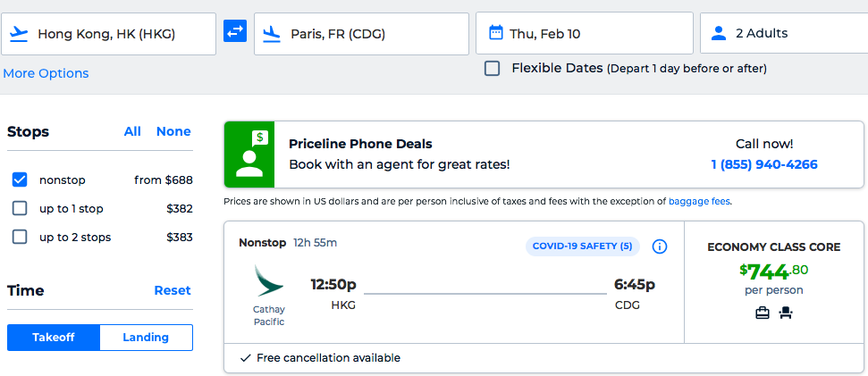Check the up to 2 stops filter
The width and height of the screenshot is (868, 376).
pos(20,237)
